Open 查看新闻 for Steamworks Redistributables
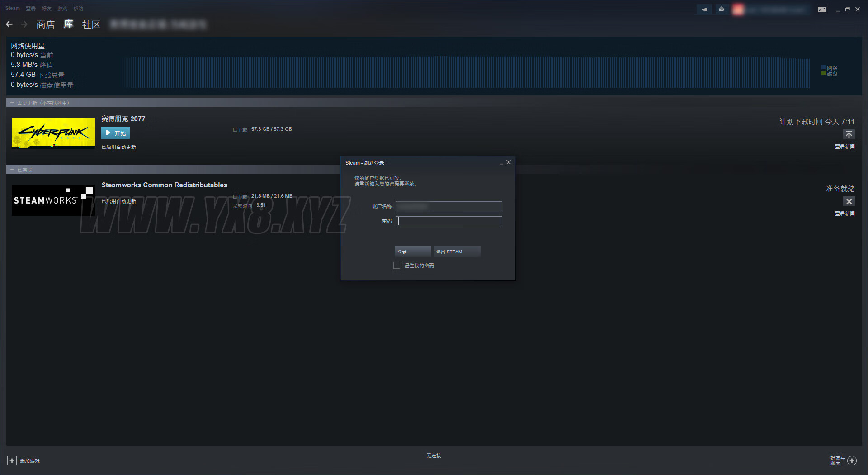This screenshot has height=475, width=868. pyautogui.click(x=844, y=214)
